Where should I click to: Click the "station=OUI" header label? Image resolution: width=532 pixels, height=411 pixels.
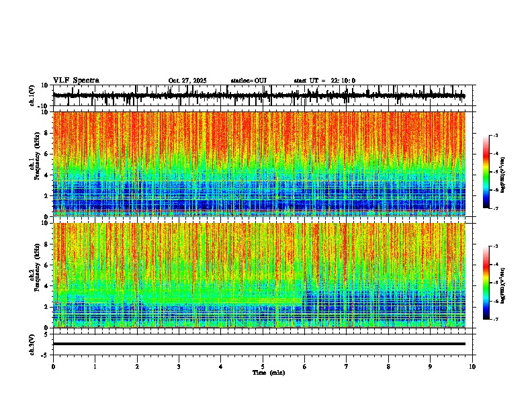point(249,81)
